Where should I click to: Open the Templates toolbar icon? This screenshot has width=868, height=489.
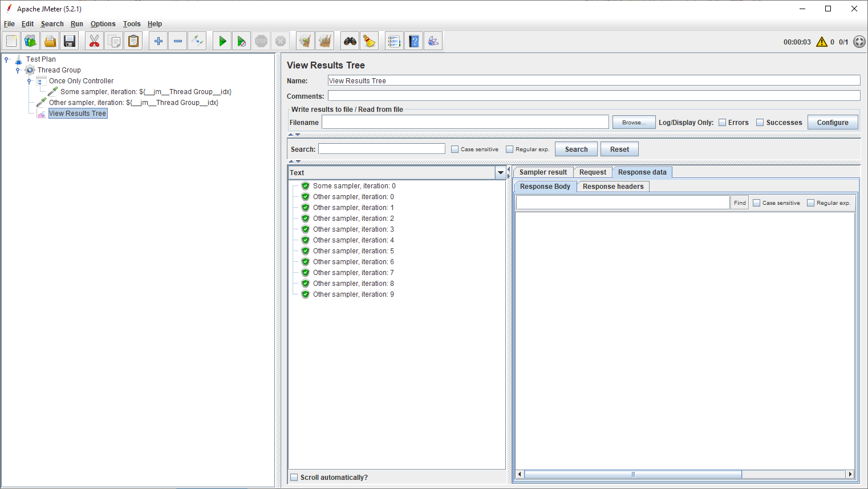(x=31, y=41)
